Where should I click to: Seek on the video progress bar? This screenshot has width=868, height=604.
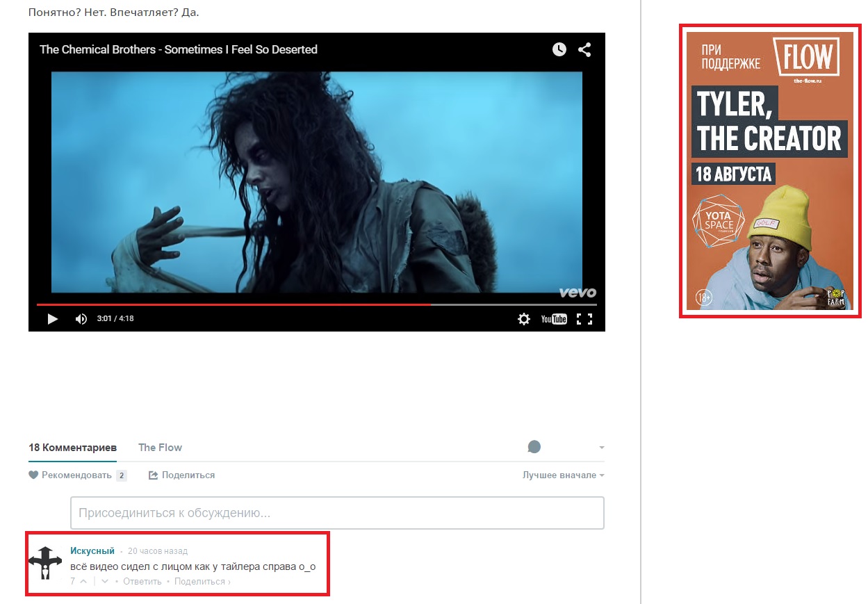pyautogui.click(x=317, y=304)
